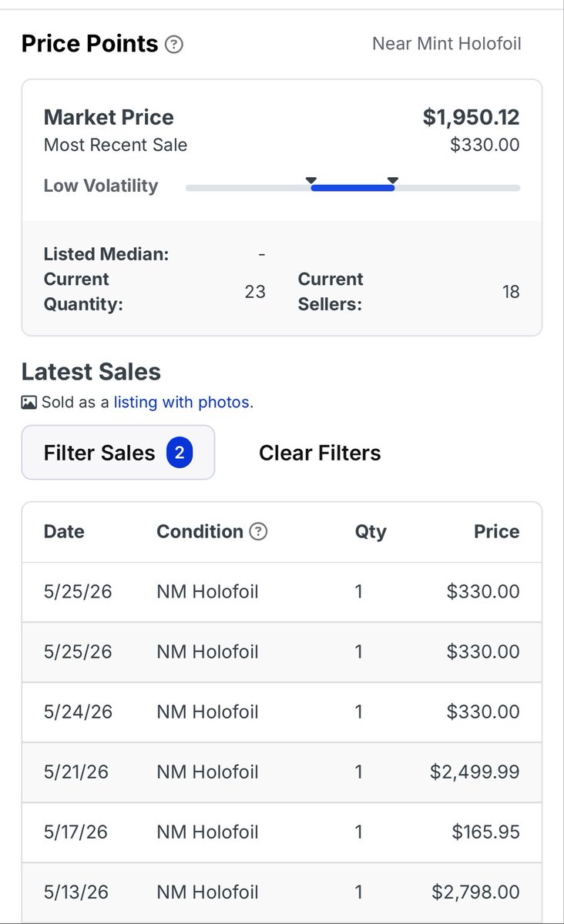
Task: Click the photo icon near Sold as a listing
Action: tap(29, 402)
